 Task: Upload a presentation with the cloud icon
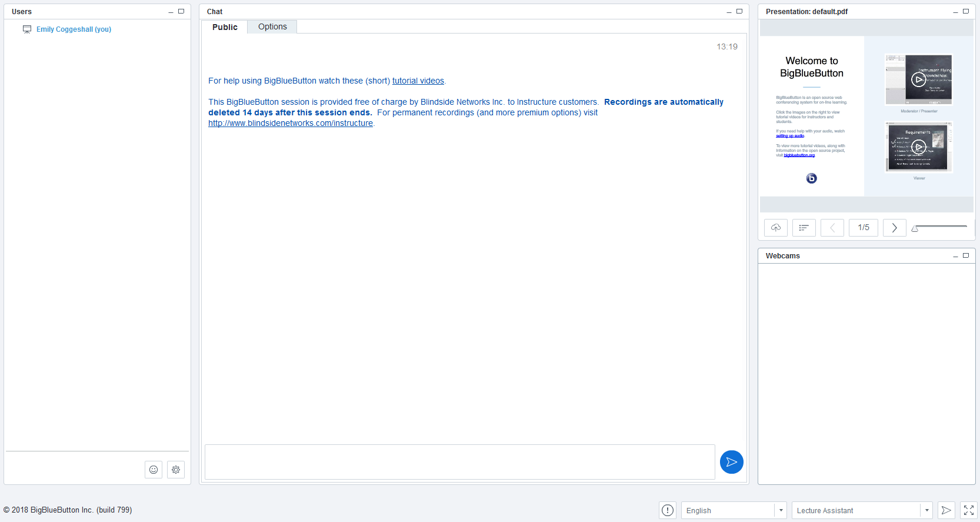tap(776, 228)
